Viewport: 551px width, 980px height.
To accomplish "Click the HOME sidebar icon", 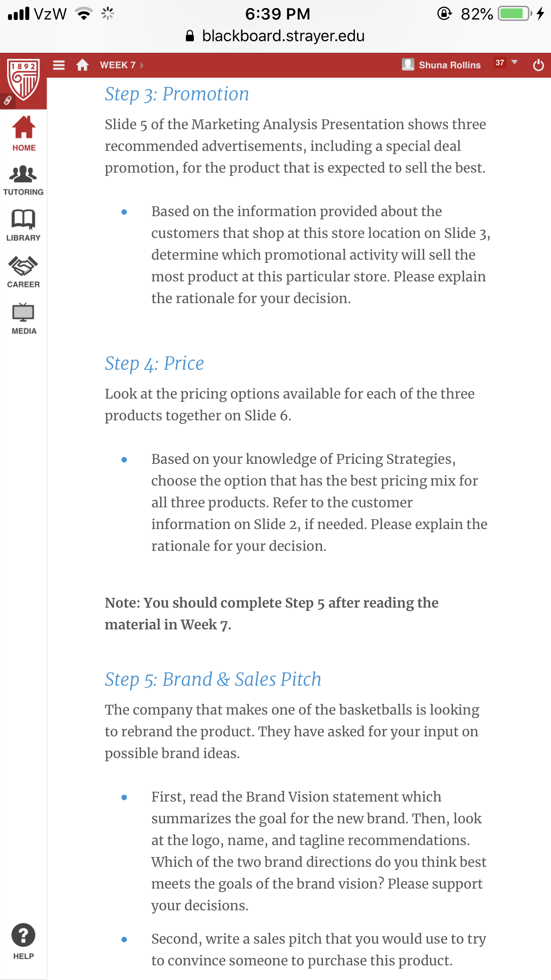I will tap(24, 134).
